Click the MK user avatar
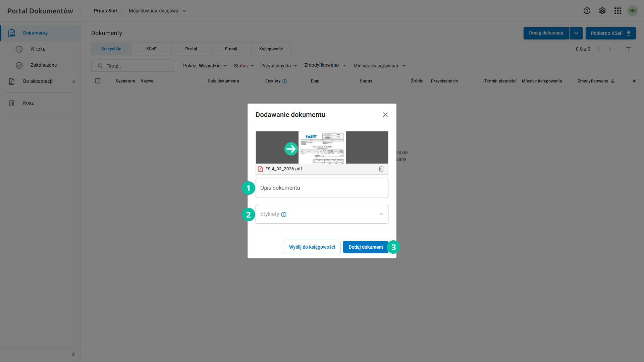This screenshot has height=362, width=644. point(633,11)
